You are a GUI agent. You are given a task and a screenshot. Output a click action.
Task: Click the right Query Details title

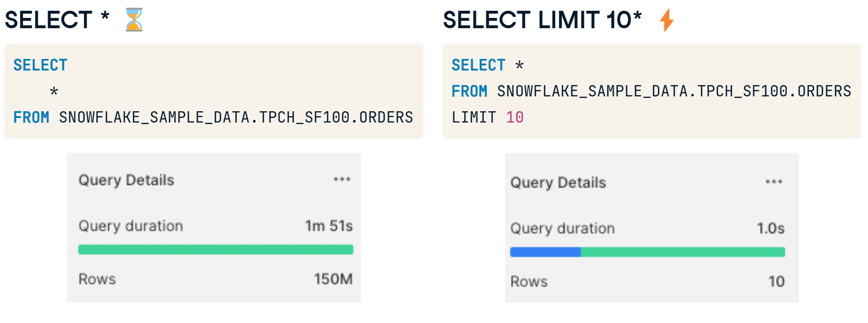[x=558, y=183]
